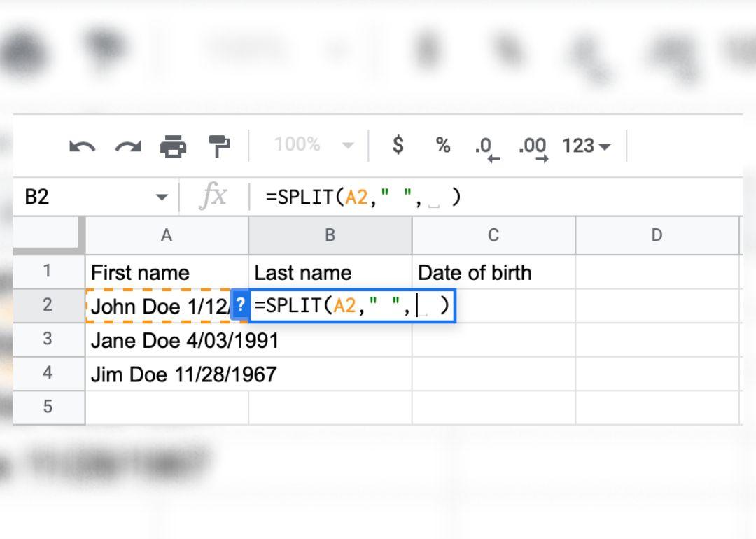
Task: Click the Date of birth cell
Action: click(493, 272)
